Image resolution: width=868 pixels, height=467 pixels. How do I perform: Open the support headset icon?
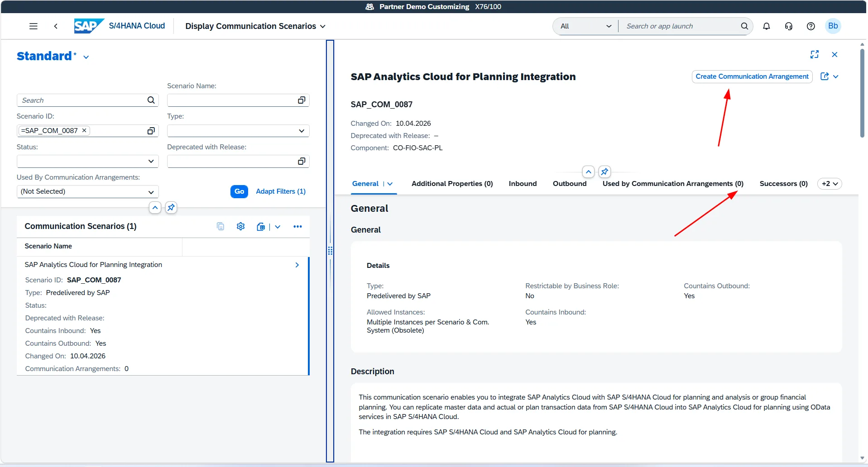pyautogui.click(x=788, y=26)
